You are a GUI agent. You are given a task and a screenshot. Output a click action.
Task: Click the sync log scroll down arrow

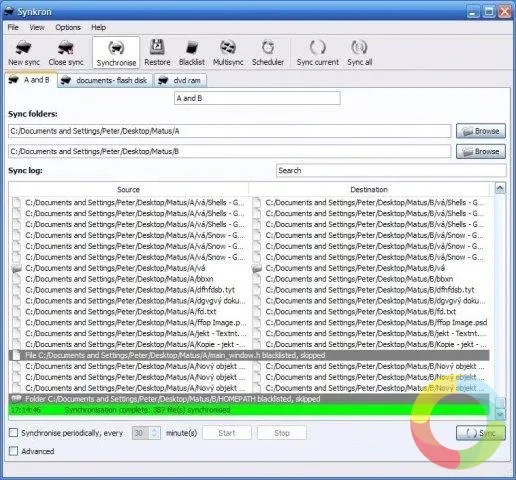coord(500,414)
